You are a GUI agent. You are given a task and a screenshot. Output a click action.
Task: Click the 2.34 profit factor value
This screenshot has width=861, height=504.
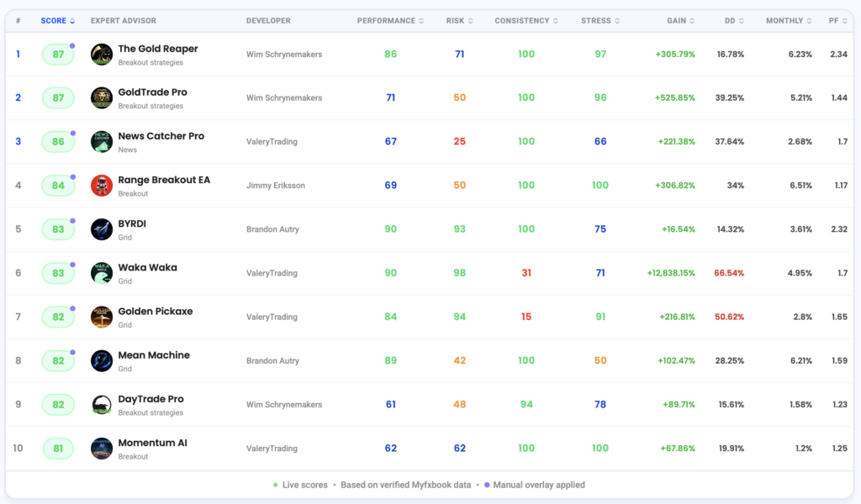(x=838, y=55)
